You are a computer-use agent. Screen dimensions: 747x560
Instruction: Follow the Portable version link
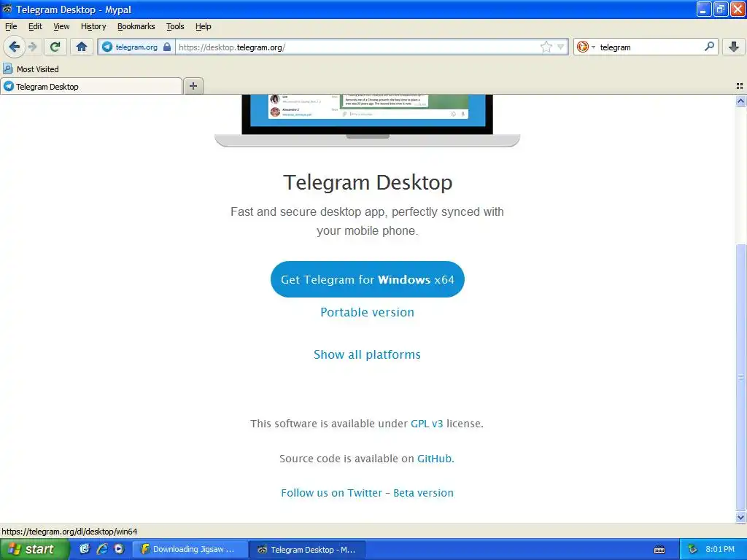[368, 312]
